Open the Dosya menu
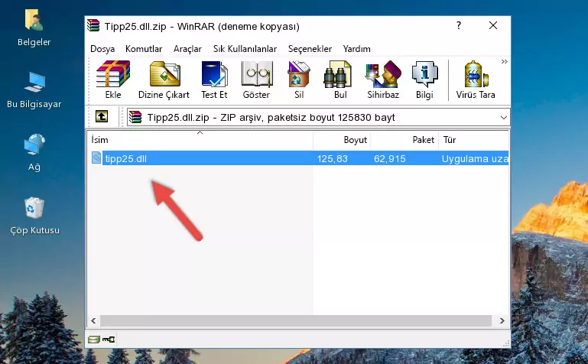 tap(102, 49)
